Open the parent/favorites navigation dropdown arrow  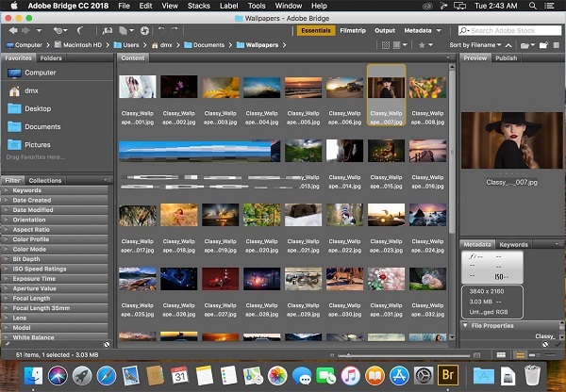point(39,31)
